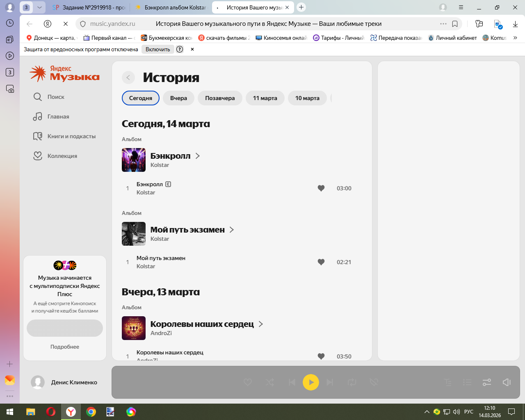Go to Главная in the music sidebar
The width and height of the screenshot is (525, 420).
tap(51, 116)
